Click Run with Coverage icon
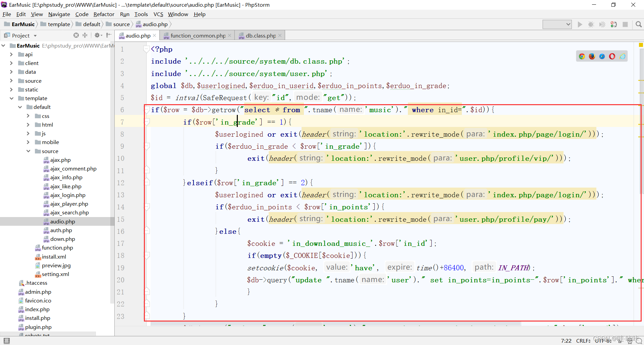The image size is (644, 345). click(602, 24)
